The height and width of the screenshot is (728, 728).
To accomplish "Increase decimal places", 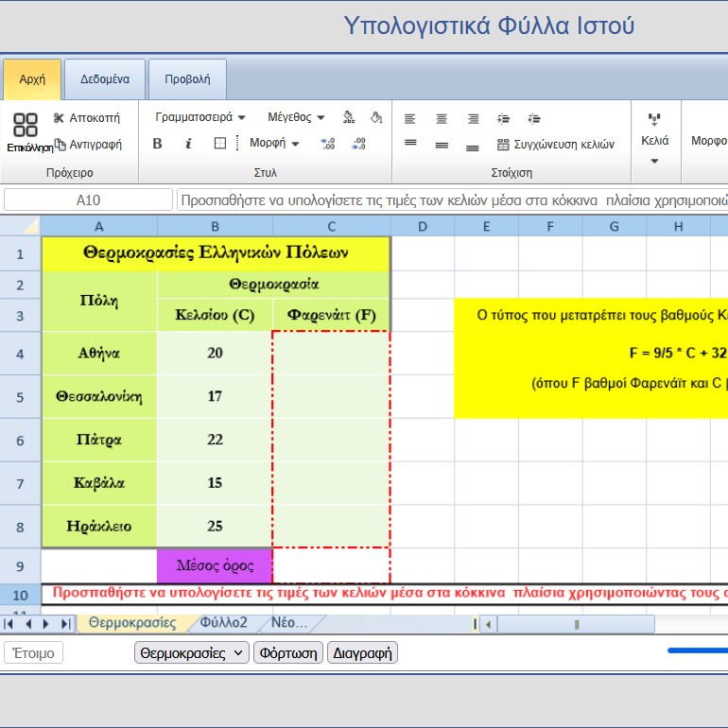I will (328, 144).
